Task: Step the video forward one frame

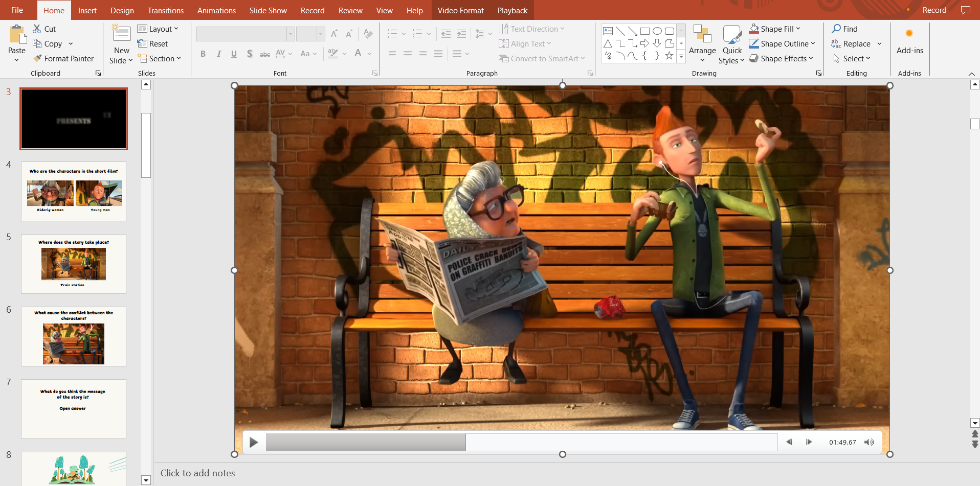Action: (809, 443)
